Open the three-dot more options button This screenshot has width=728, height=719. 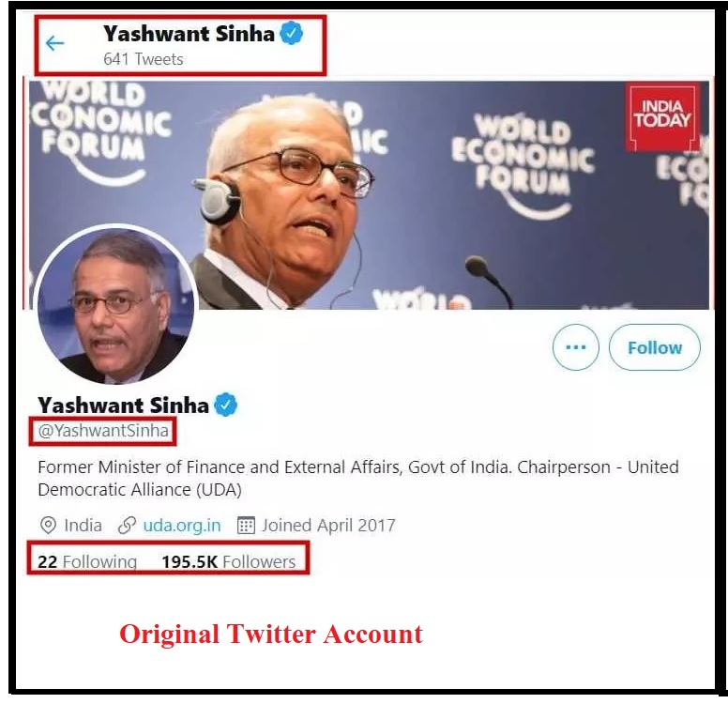tap(575, 347)
